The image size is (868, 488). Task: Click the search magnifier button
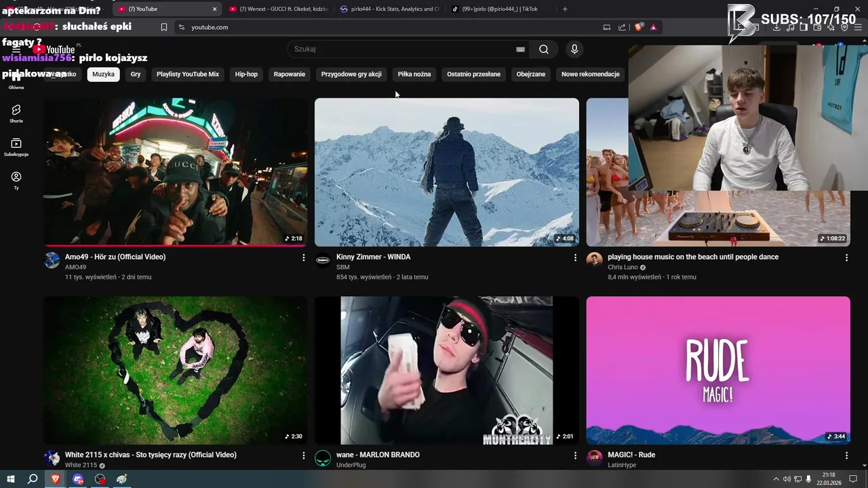click(544, 49)
